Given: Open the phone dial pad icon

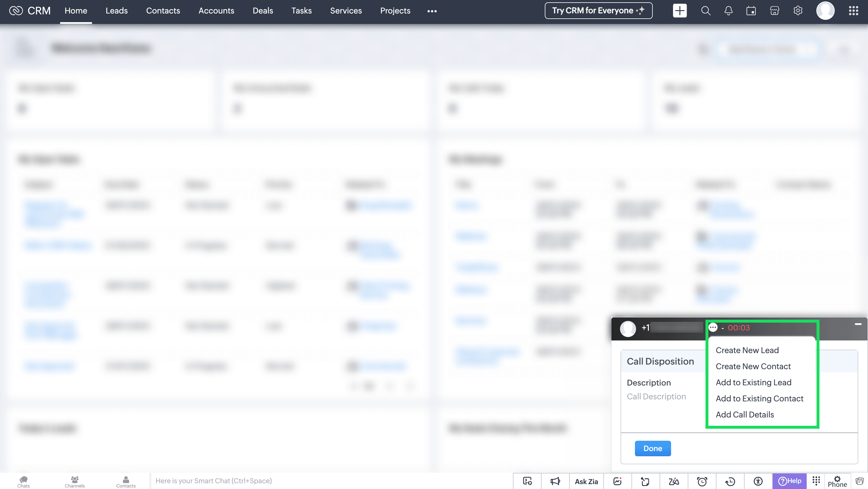Looking at the screenshot, I should pyautogui.click(x=816, y=481).
